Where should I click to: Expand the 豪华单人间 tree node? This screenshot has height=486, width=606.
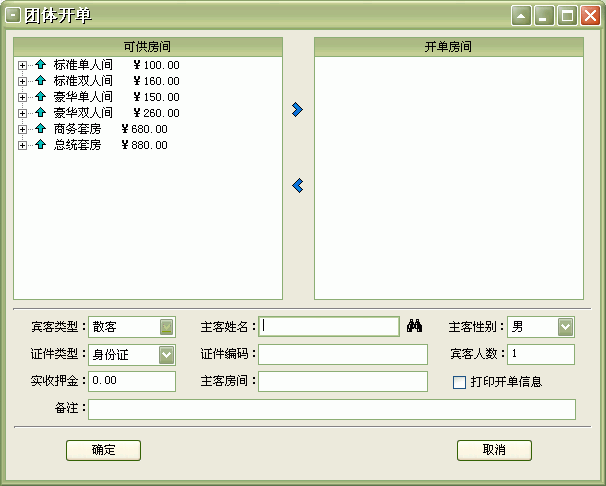pyautogui.click(x=22, y=97)
